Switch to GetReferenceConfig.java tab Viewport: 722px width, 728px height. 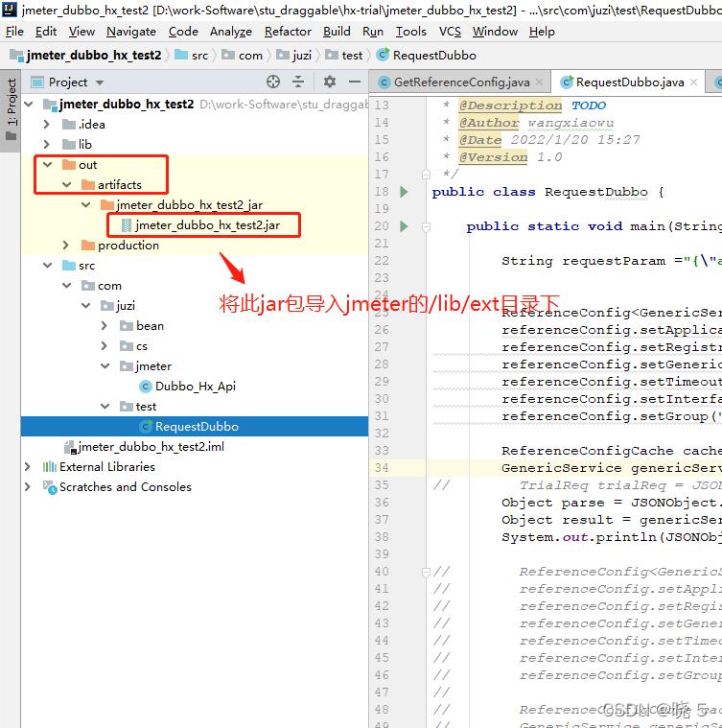pyautogui.click(x=462, y=82)
